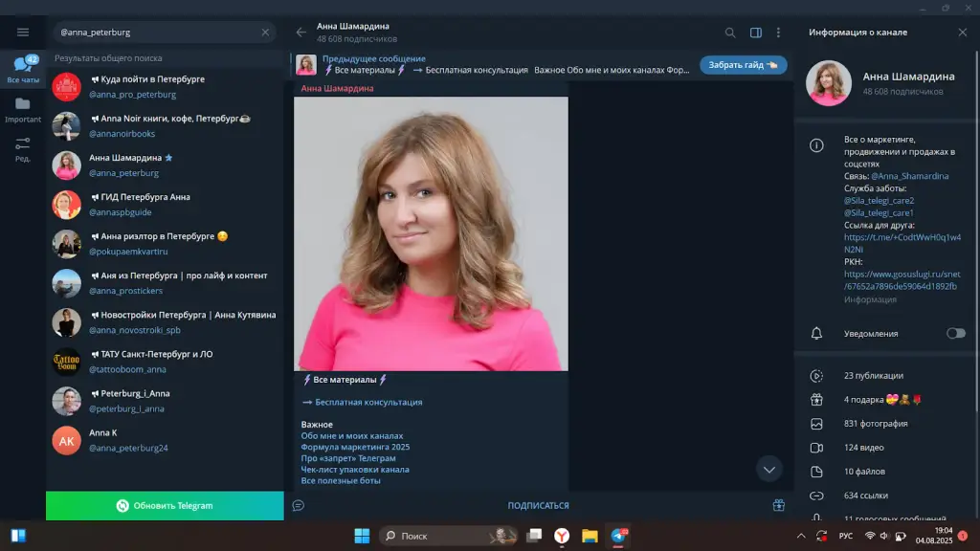The width and height of the screenshot is (980, 551).
Task: Open Yandex browser from taskbar
Action: click(562, 536)
